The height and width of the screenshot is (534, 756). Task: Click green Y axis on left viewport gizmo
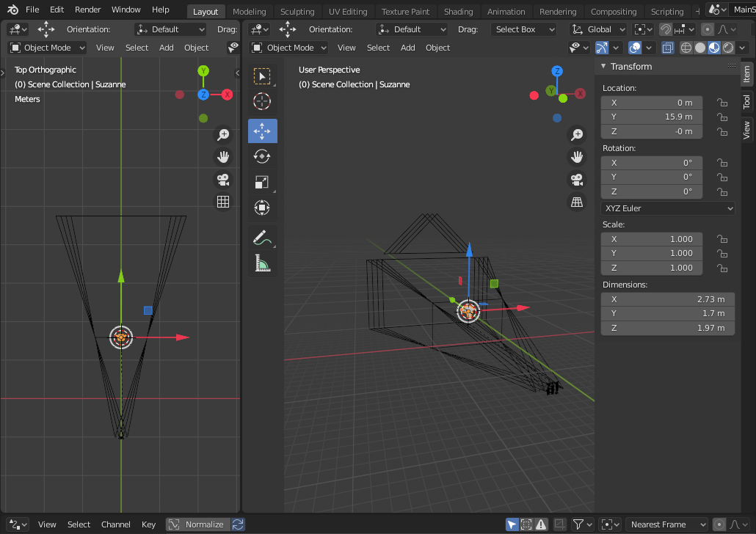(203, 71)
